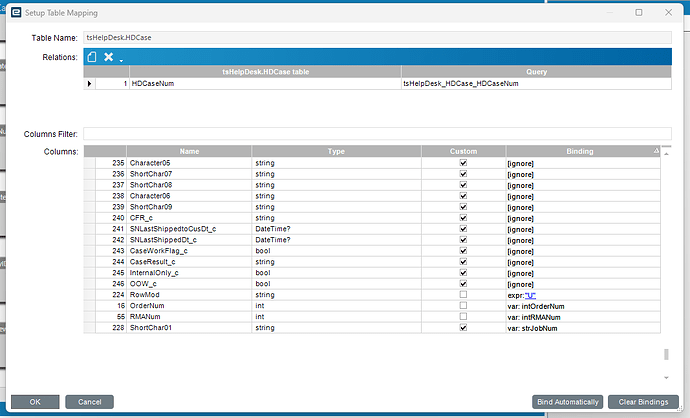The image size is (690, 418).
Task: Click the delete relation X icon
Action: 108,57
